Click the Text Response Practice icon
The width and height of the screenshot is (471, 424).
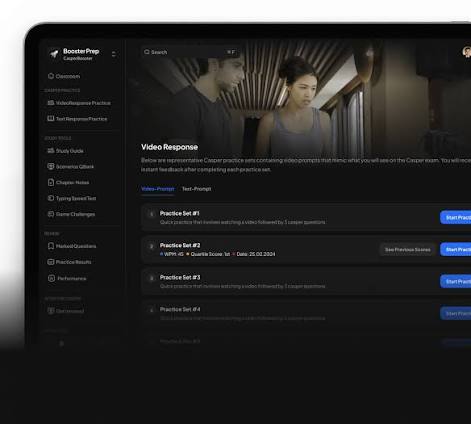(x=51, y=118)
